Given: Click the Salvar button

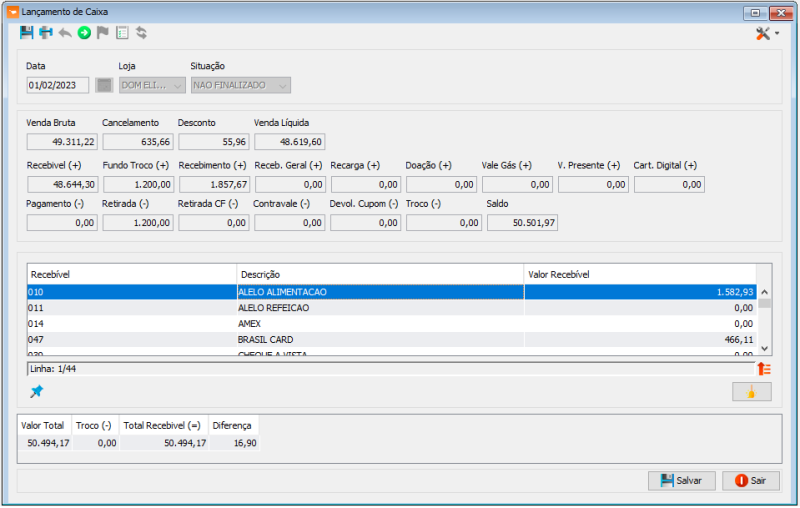Looking at the screenshot, I should 682,481.
